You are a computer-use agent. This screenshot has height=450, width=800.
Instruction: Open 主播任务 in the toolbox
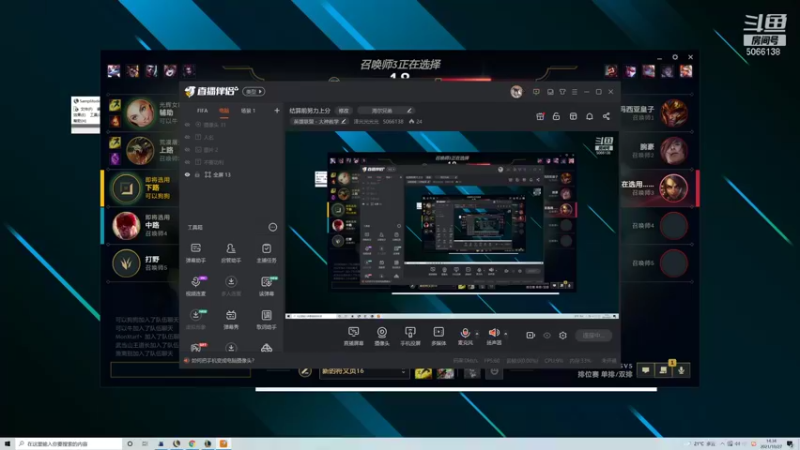(x=266, y=253)
